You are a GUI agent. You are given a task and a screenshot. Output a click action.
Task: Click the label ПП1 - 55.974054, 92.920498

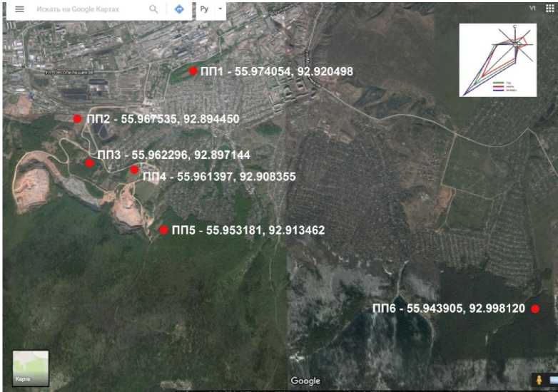277,71
